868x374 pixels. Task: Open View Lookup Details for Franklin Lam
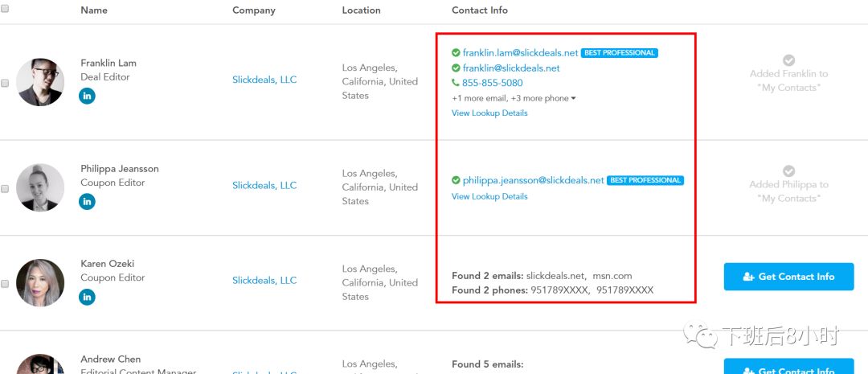pyautogui.click(x=489, y=113)
